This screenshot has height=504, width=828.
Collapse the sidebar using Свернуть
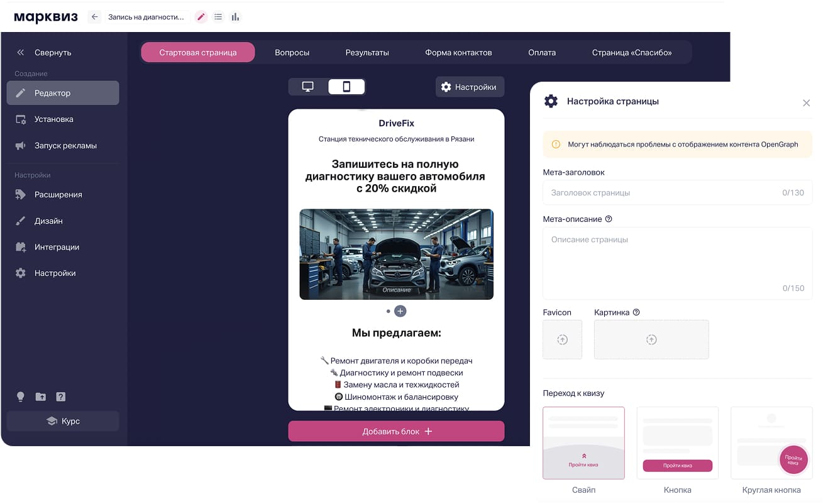[45, 53]
